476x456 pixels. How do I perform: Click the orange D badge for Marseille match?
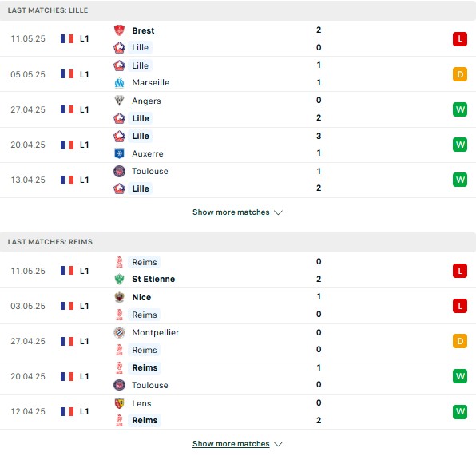tap(459, 74)
